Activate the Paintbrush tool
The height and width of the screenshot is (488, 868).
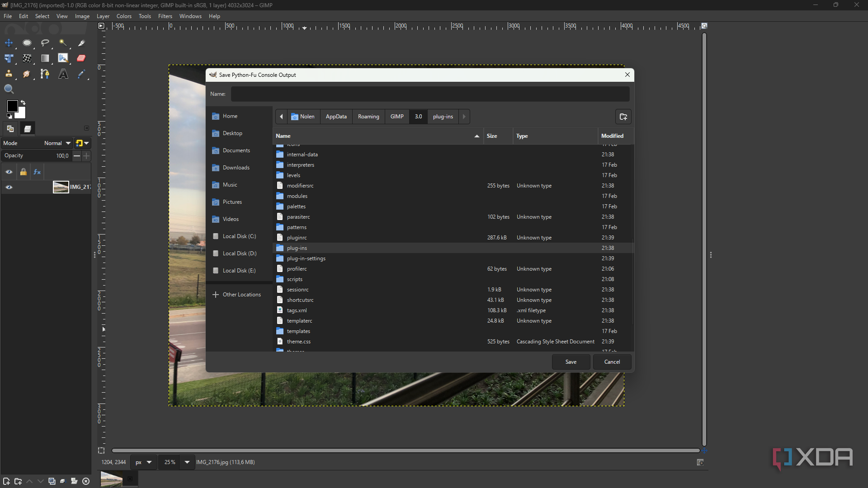63,58
